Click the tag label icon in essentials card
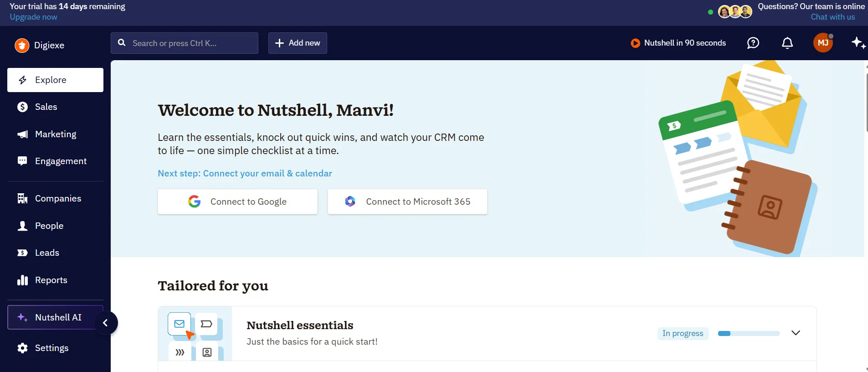 206,324
